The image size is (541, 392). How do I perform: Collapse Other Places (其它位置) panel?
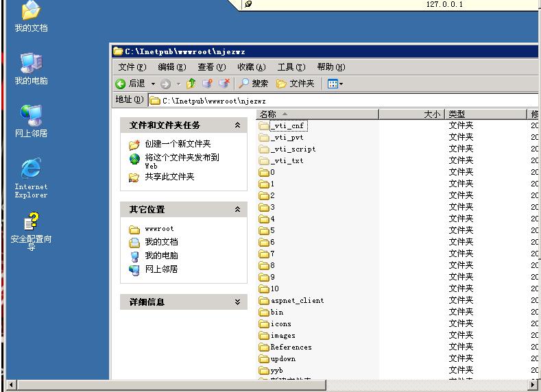coord(237,209)
